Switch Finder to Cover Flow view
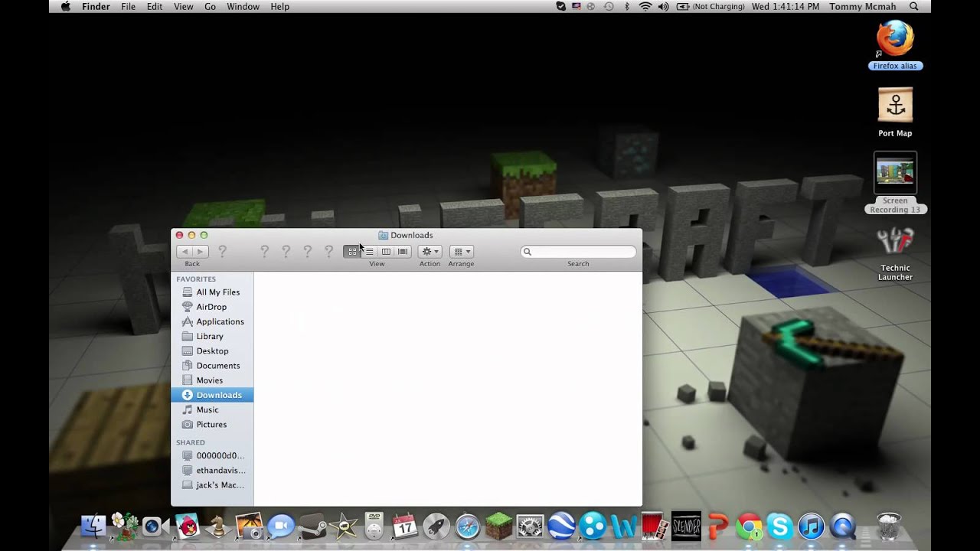Screen dimensions: 980x551 coord(403,252)
